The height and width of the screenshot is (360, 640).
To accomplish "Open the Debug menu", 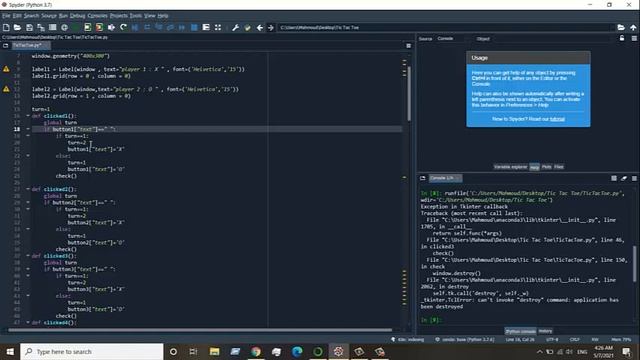I will (x=77, y=16).
